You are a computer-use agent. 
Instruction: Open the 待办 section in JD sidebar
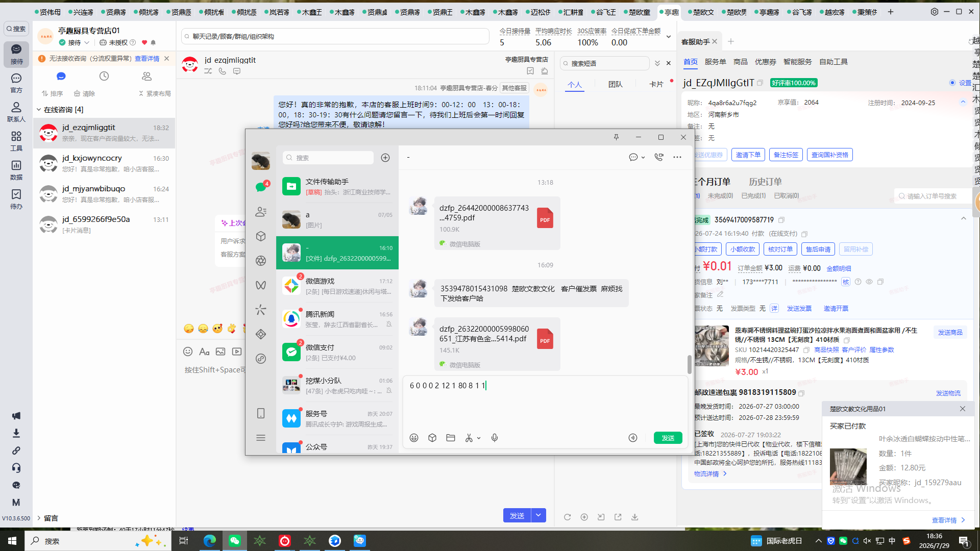(16, 199)
